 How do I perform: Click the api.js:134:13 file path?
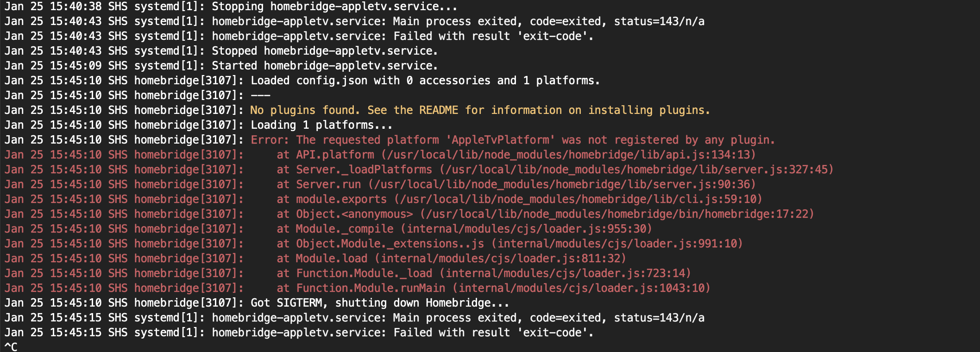[x=568, y=155]
